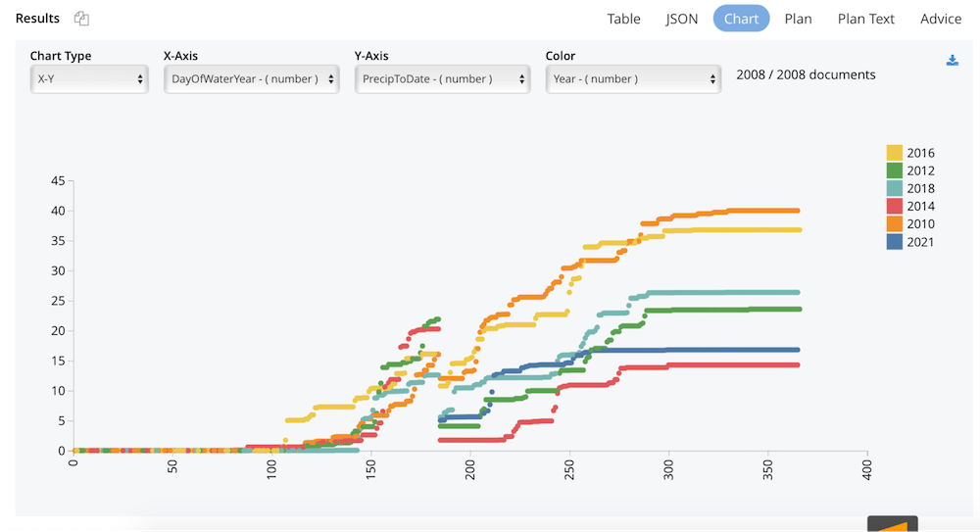Viewport: 980px width, 532px height.
Task: Open the Plan tab
Action: 798,19
